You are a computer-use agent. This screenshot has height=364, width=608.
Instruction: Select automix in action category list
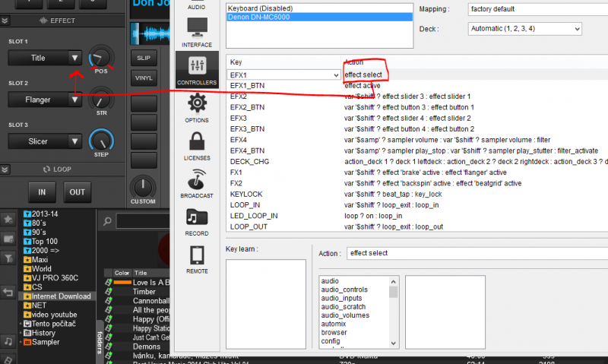click(334, 324)
